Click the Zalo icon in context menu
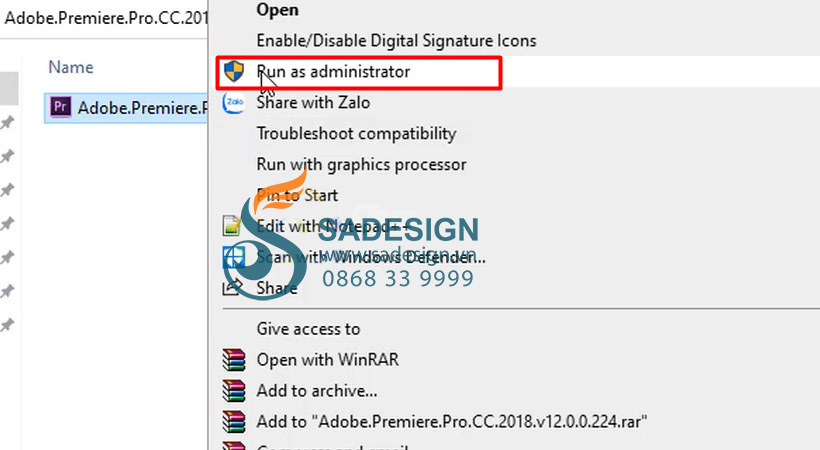 233,103
